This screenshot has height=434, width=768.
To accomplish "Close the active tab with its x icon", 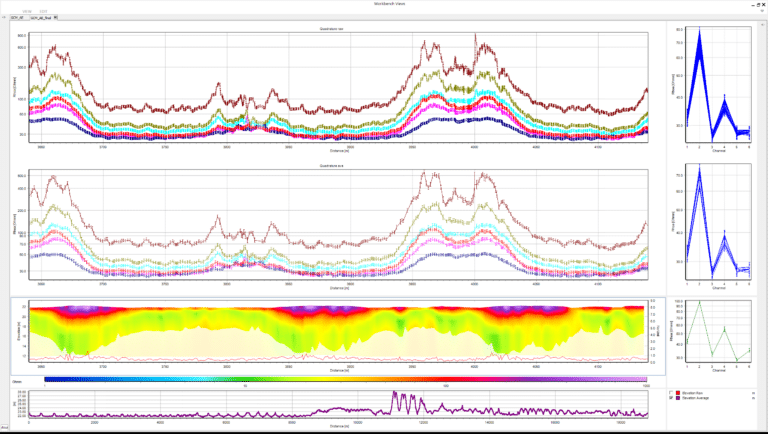I will tap(55, 18).
